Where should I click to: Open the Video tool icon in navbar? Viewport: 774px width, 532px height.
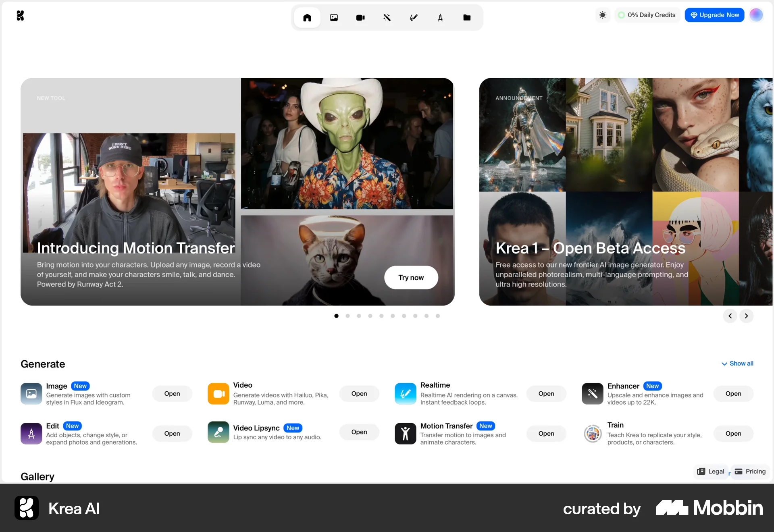tap(360, 17)
